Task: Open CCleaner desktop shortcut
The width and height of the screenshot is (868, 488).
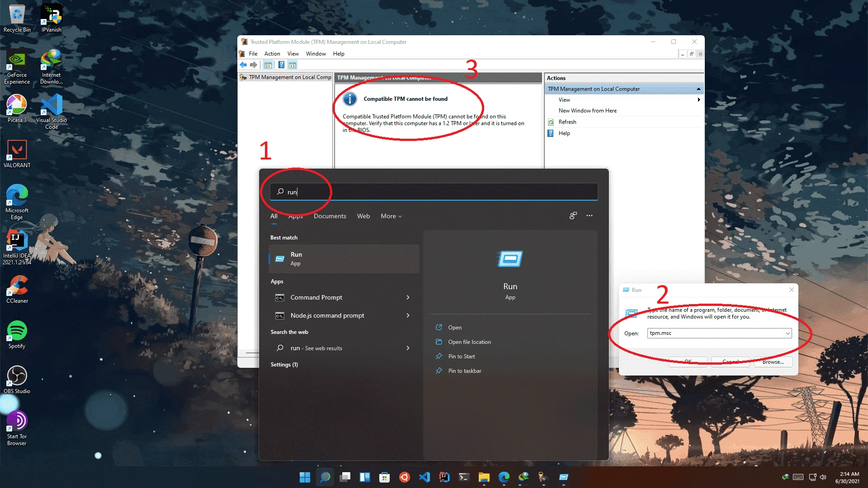Action: (17, 290)
